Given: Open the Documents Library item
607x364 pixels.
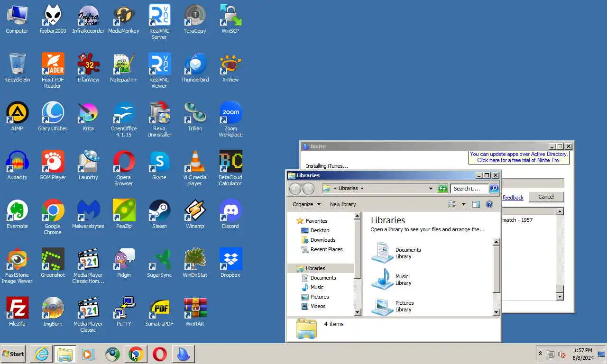Looking at the screenshot, I should (396, 253).
